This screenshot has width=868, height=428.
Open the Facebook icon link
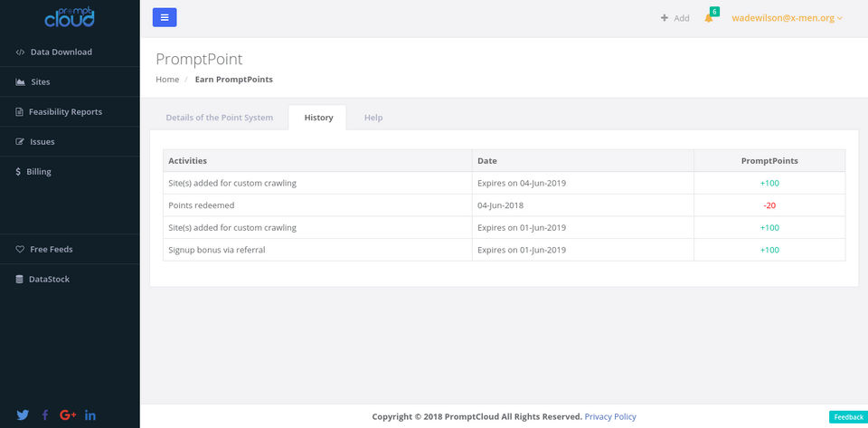[x=45, y=415]
